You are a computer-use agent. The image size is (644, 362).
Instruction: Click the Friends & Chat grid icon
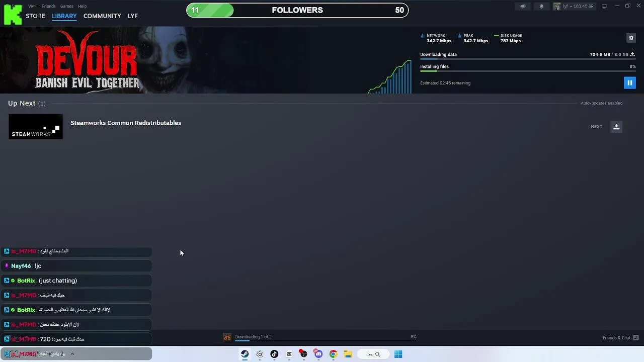point(636,337)
